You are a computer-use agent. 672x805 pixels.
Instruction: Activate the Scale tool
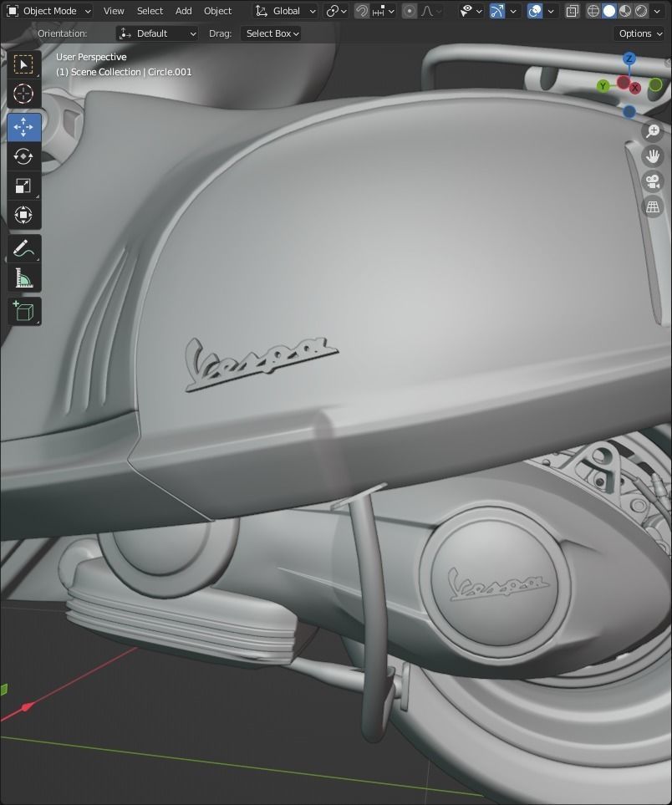click(x=23, y=186)
